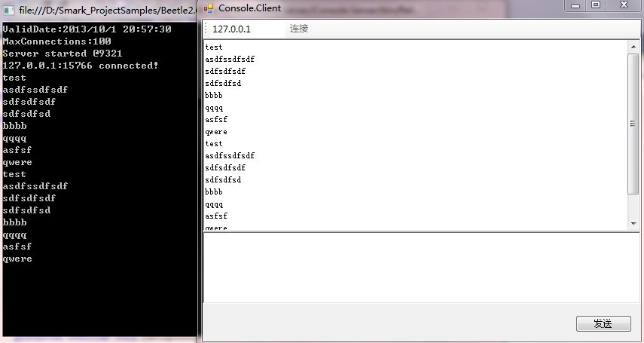
Task: Click the empty message input box
Action: pyautogui.click(x=421, y=268)
